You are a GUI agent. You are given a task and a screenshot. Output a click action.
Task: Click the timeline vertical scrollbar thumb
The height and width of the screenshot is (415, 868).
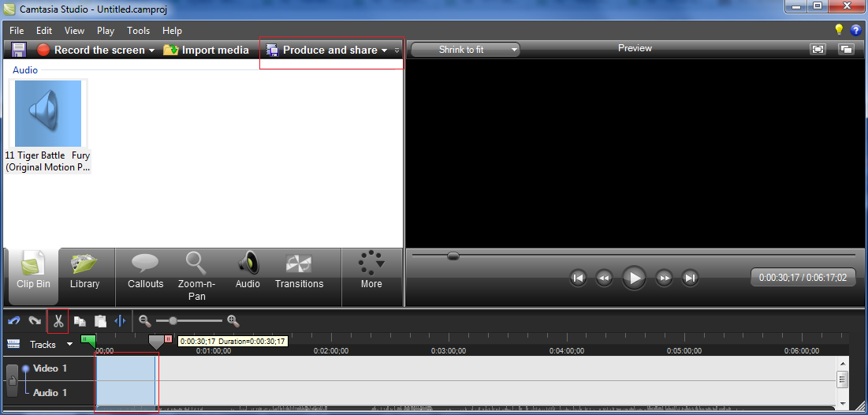coord(842,379)
